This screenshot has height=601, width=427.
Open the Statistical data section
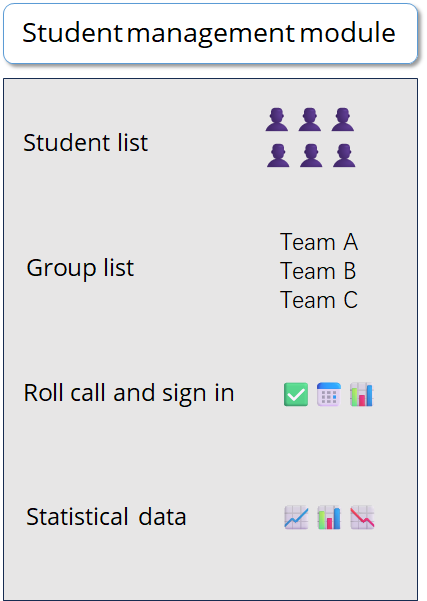click(x=106, y=517)
